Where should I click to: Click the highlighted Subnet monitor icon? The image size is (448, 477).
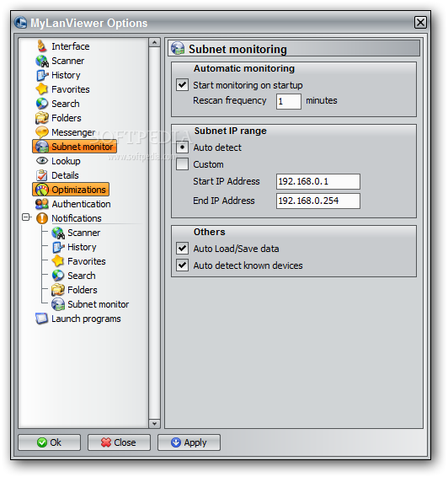(x=42, y=147)
